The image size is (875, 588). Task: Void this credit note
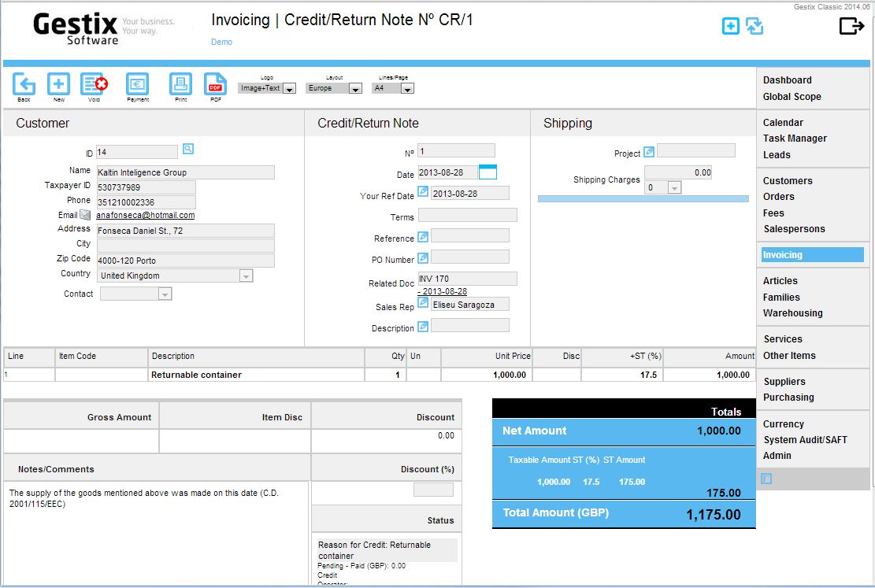coord(94,84)
